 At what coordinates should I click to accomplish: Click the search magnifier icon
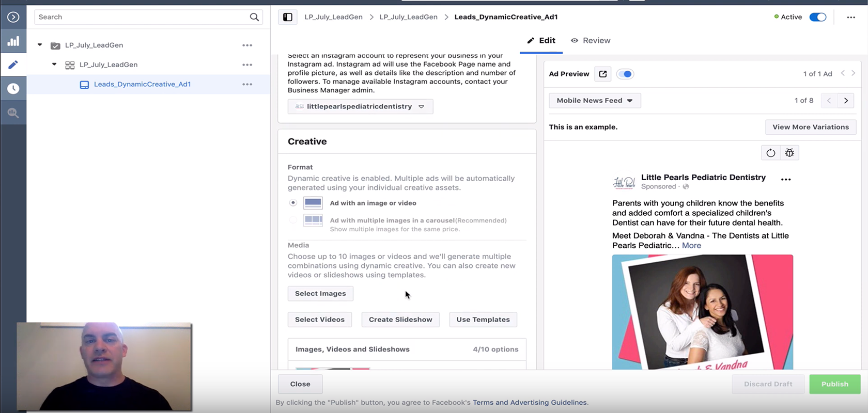(x=254, y=17)
